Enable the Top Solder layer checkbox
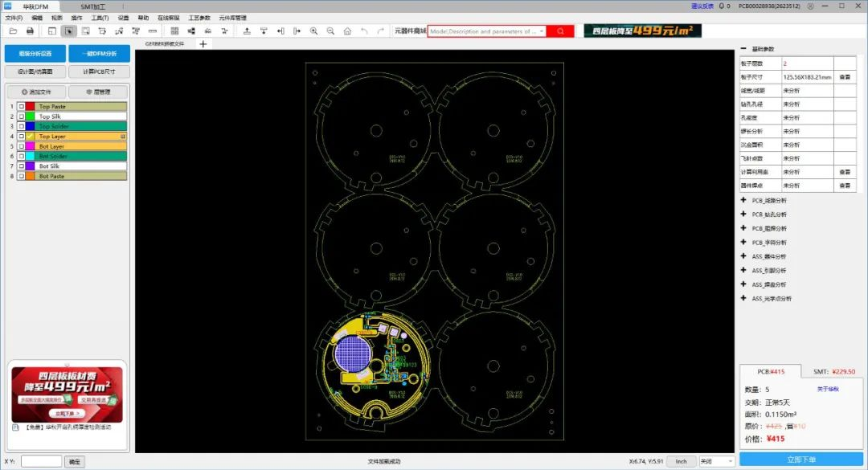The height and width of the screenshot is (470, 868). pos(21,126)
